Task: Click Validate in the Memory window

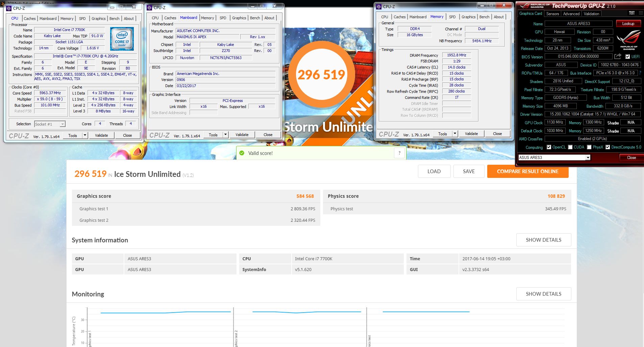Action: click(471, 134)
